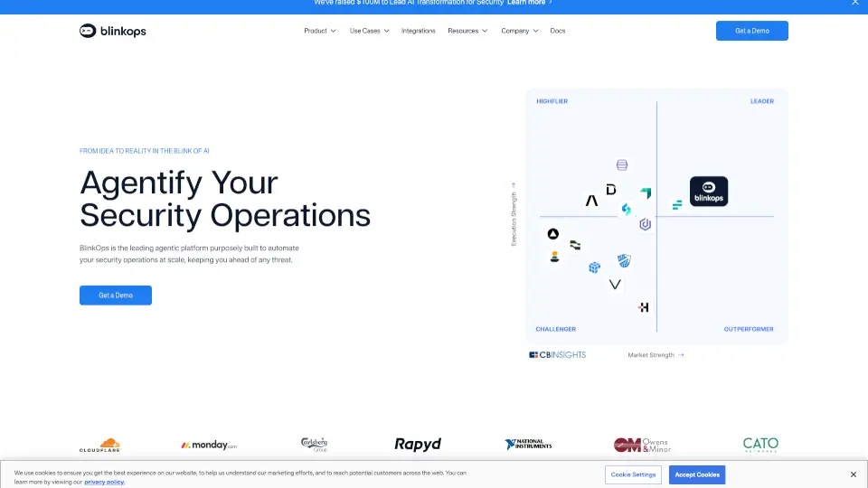The image size is (868, 488).
Task: Click the header Get a Demo button
Action: (x=751, y=31)
